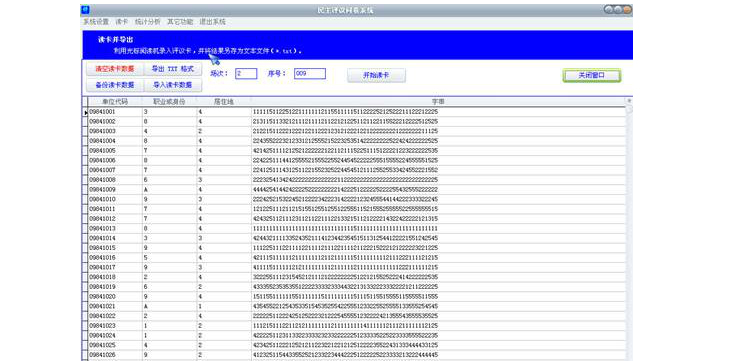Screen dimensions: 740x361
Task: Click the cell 09841001
Action: (x=115, y=112)
